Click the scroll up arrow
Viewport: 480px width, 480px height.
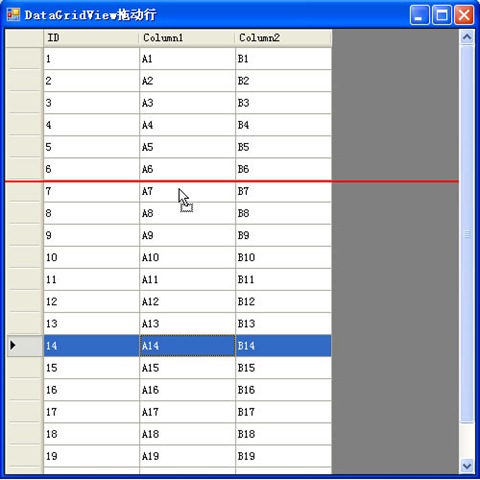coord(467,37)
